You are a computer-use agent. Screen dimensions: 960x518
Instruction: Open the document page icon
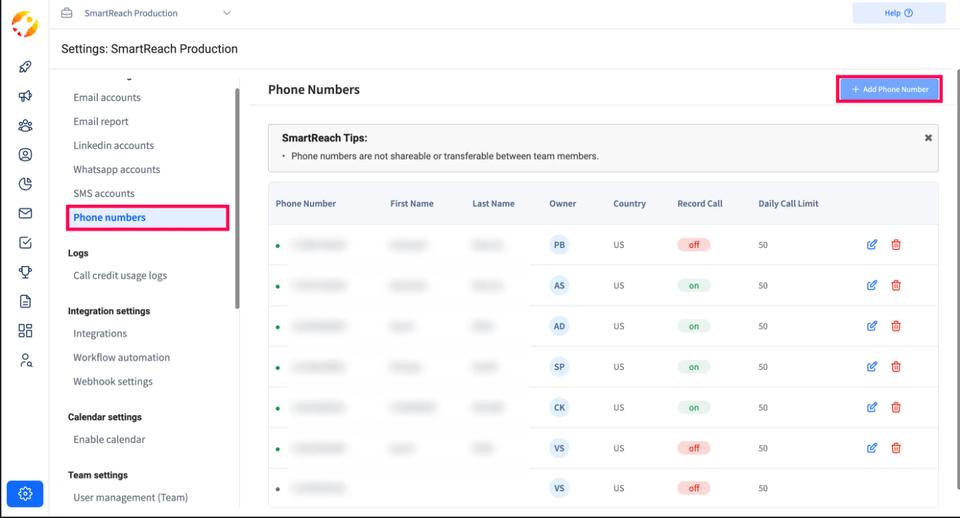click(25, 301)
